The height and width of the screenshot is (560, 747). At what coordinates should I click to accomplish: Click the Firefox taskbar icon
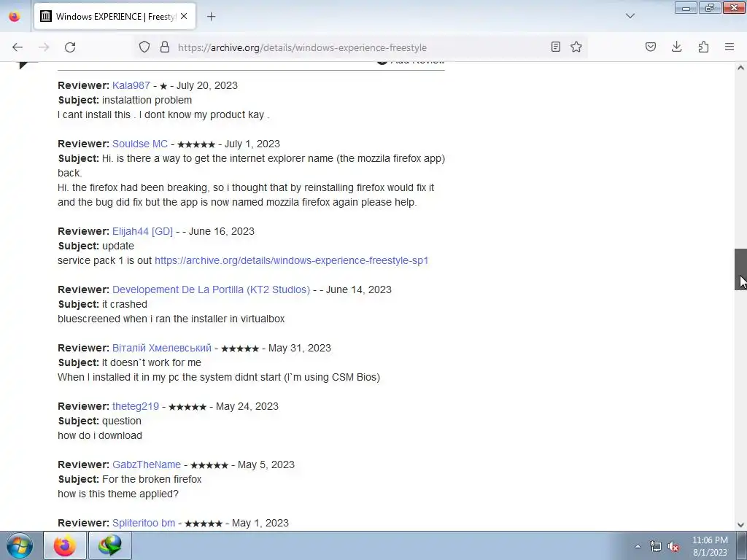(x=65, y=545)
